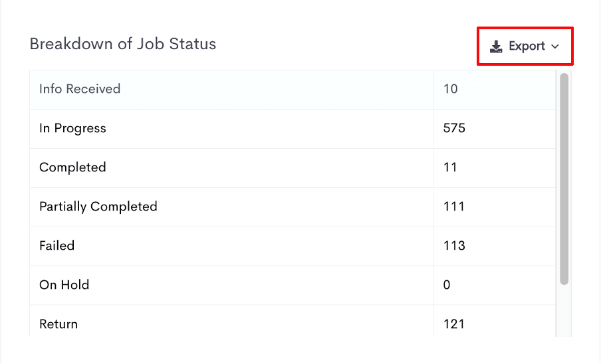Click the Completed status label
Image resolution: width=601 pixels, height=364 pixels.
(72, 167)
